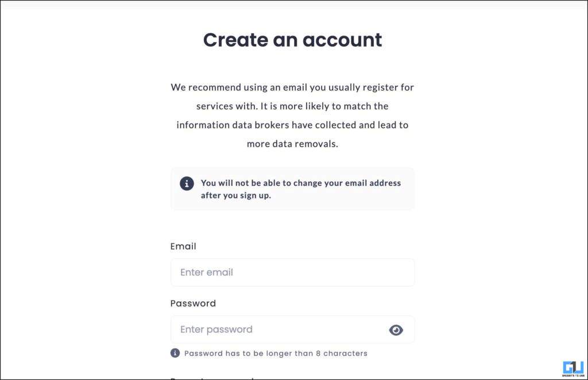The width and height of the screenshot is (588, 380).
Task: Focus the Enter password input field
Action: tap(292, 329)
